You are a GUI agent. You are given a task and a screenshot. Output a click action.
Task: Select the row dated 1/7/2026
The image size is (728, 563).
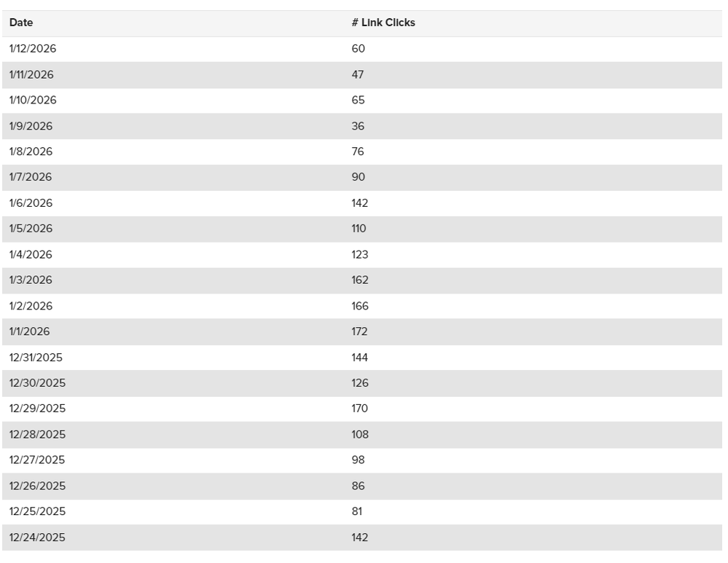coord(31,177)
